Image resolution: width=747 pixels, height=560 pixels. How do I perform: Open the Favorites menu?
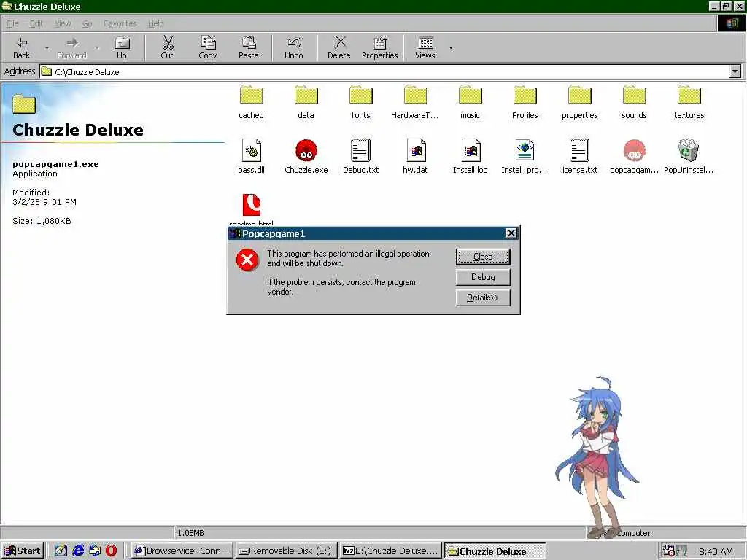120,23
